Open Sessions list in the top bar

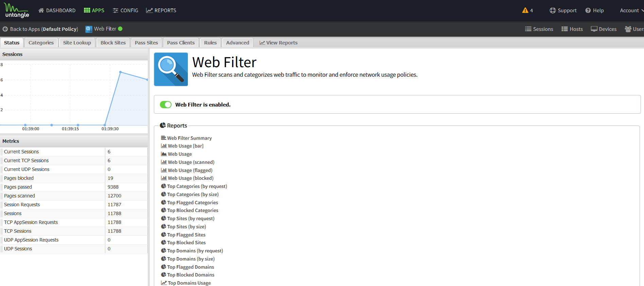pyautogui.click(x=539, y=29)
